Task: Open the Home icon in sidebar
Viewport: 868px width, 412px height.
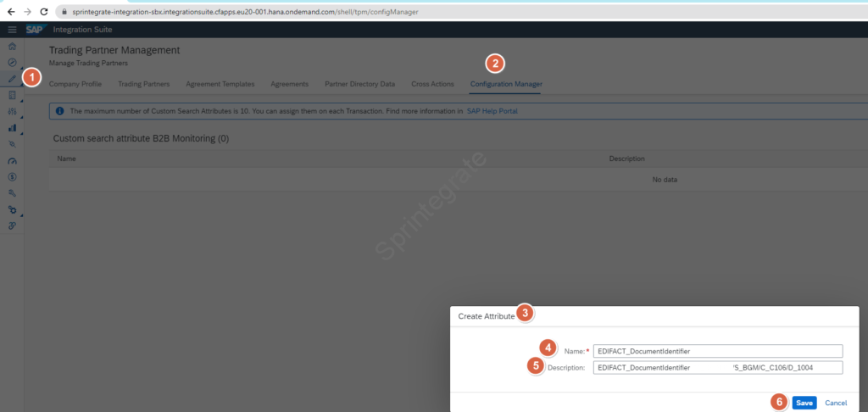Action: pyautogui.click(x=12, y=47)
